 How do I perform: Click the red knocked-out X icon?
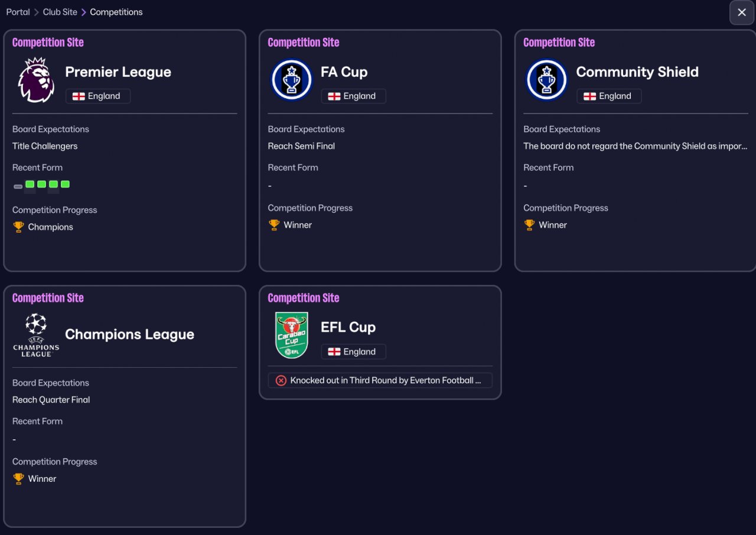281,381
